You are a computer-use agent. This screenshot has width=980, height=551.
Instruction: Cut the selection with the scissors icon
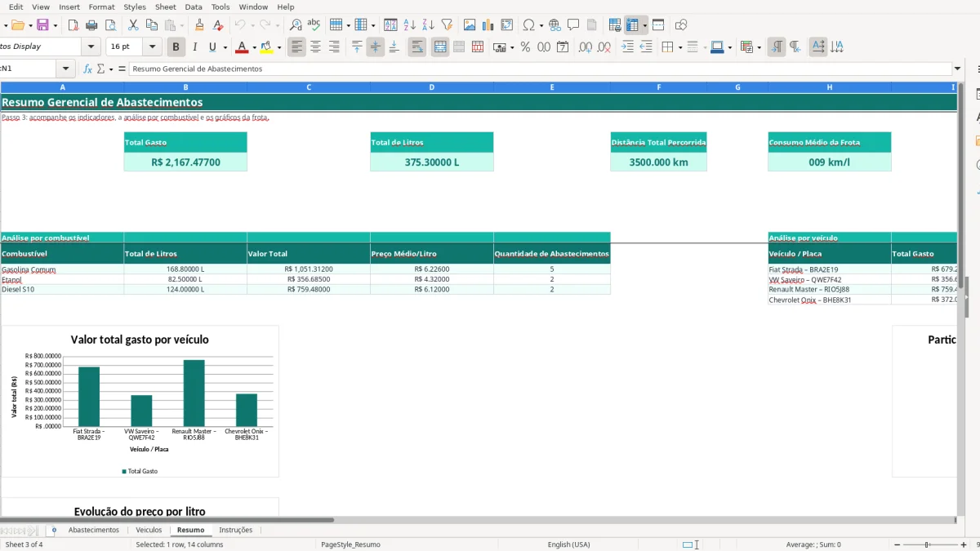click(x=133, y=25)
